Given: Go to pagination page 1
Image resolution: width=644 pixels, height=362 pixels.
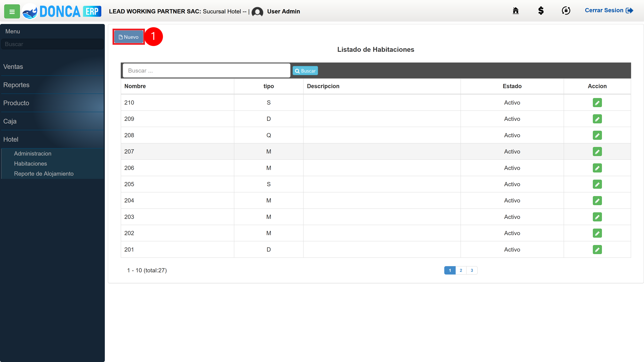Looking at the screenshot, I should pos(450,270).
